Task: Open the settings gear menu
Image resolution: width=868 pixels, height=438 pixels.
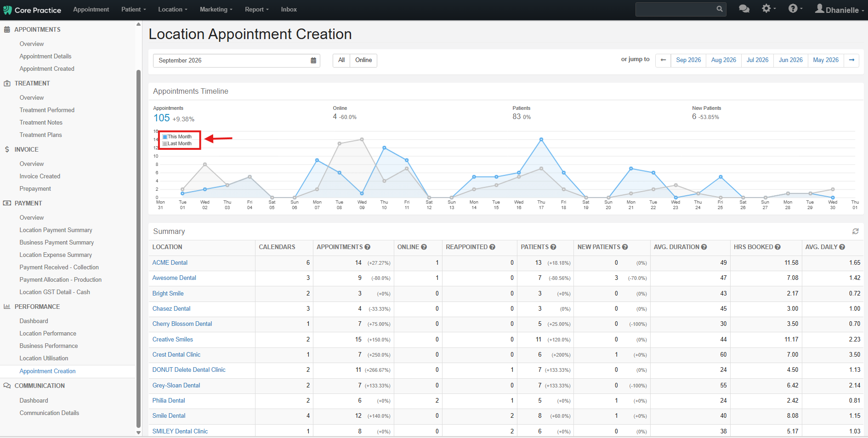Action: 768,8
